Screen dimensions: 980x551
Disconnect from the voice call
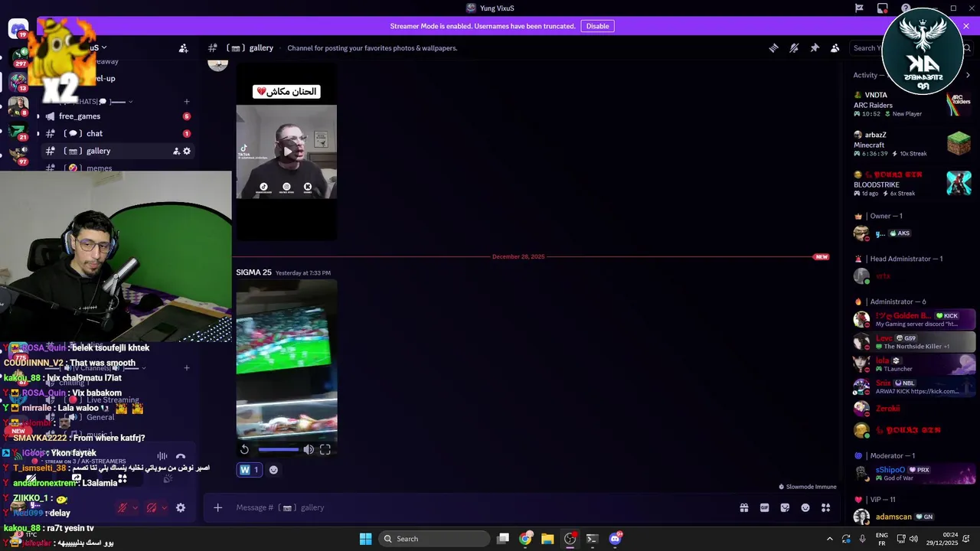181,456
